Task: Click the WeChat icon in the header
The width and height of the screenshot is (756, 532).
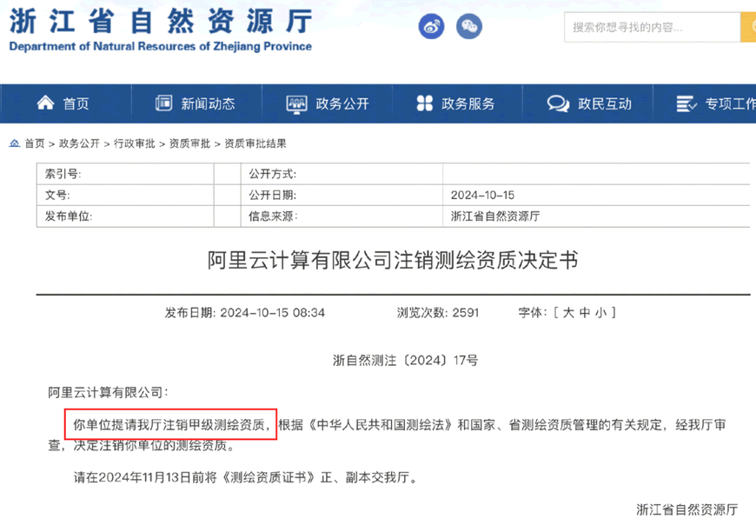Action: (x=469, y=26)
